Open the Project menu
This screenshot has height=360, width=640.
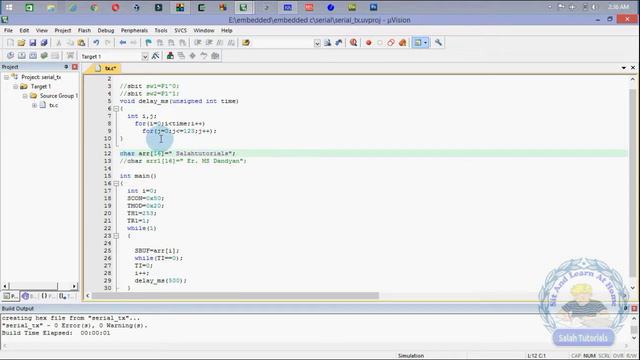(62, 31)
